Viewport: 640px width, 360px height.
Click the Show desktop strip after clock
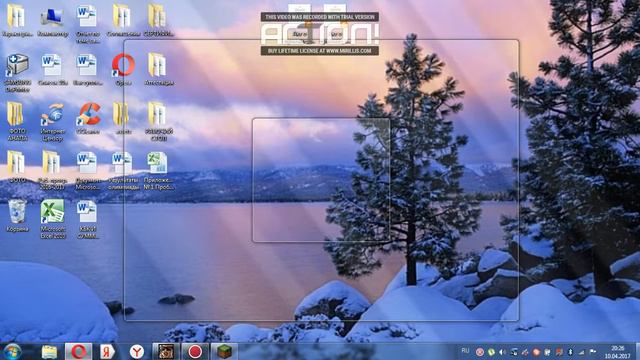pos(637,351)
